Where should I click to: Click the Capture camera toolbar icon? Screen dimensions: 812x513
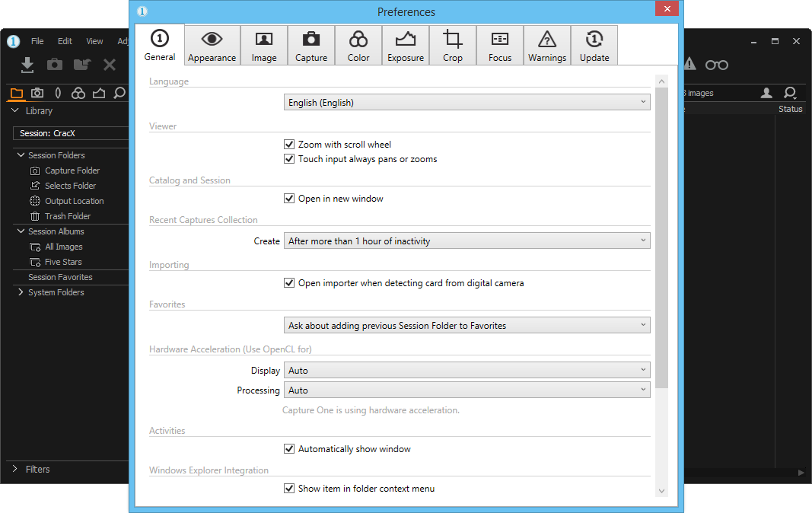54,64
